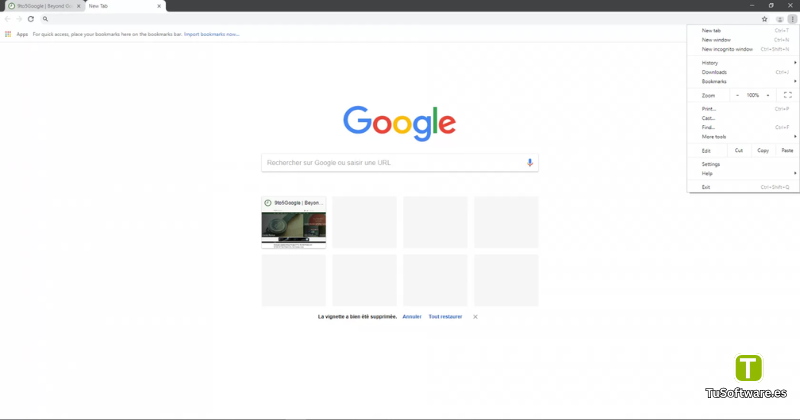Click the search magnifier icon in address bar
Viewport: 800px width, 420px height.
point(45,19)
